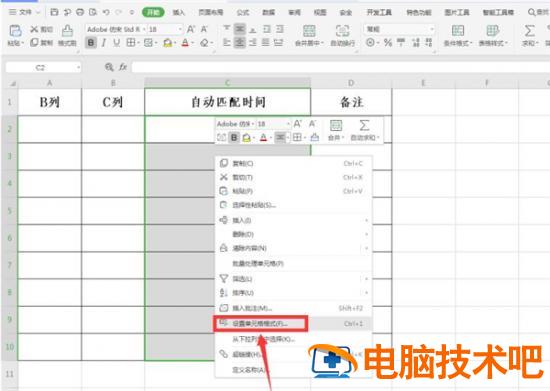
Task: Choose Clear Contents in context menu
Action: coord(293,248)
